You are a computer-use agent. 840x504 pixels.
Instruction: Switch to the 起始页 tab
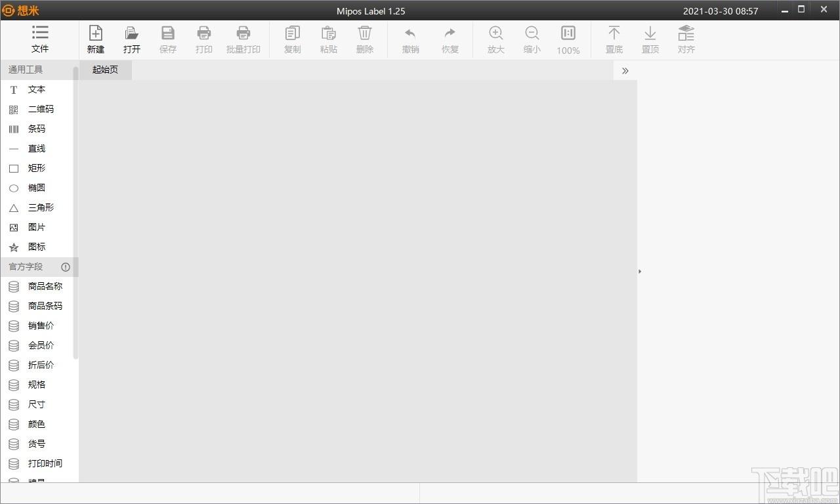(105, 70)
